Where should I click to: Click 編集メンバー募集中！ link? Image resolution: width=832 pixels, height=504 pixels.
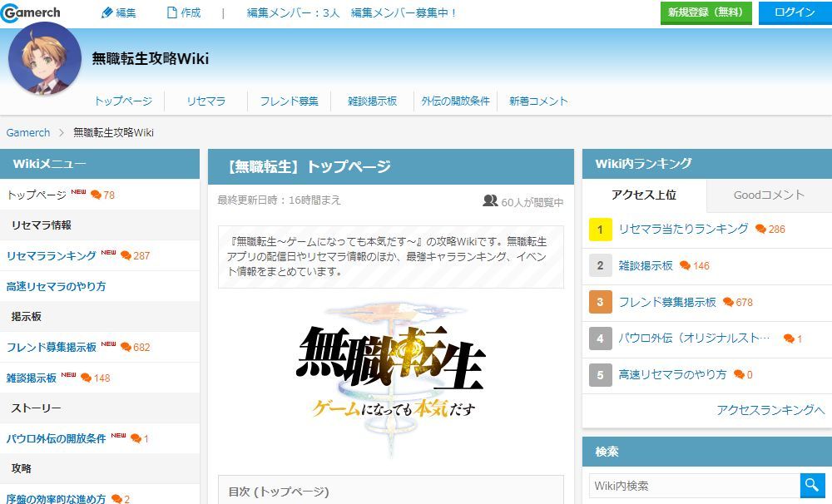coord(405,12)
